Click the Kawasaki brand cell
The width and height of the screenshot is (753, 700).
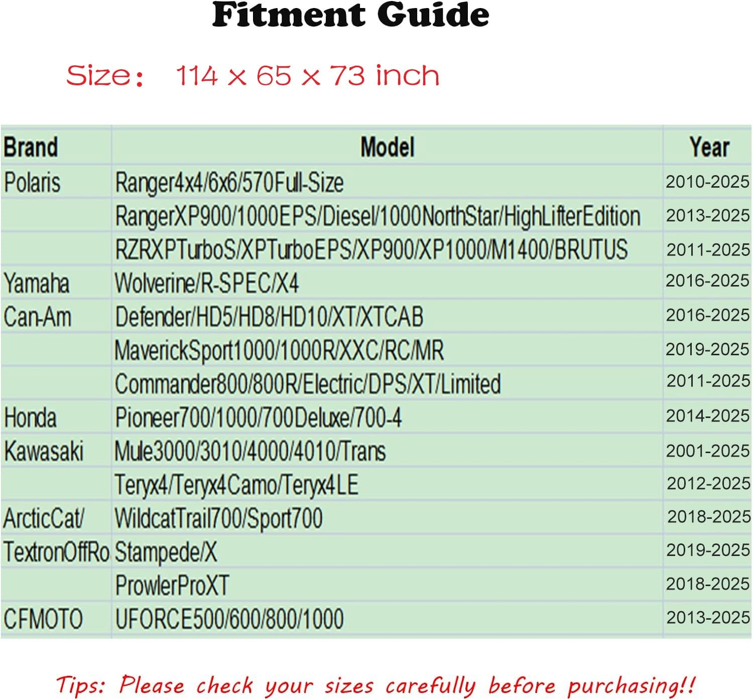[44, 451]
